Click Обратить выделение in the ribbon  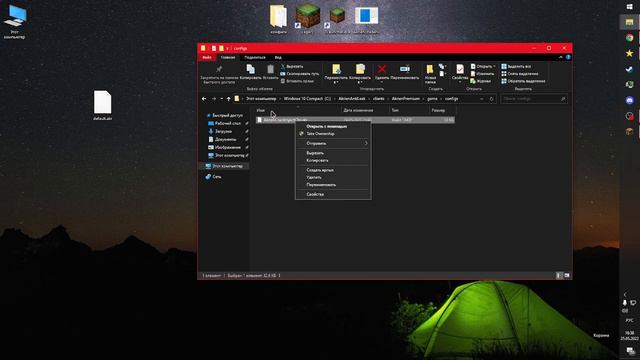pos(523,81)
